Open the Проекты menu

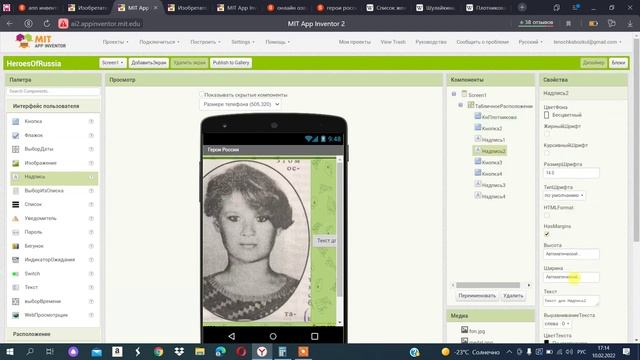pos(115,42)
